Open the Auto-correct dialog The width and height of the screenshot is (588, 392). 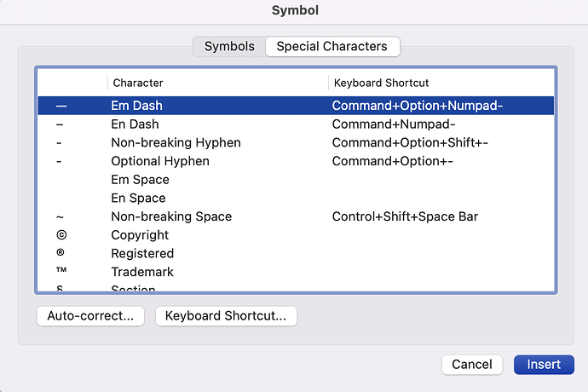[x=90, y=316]
